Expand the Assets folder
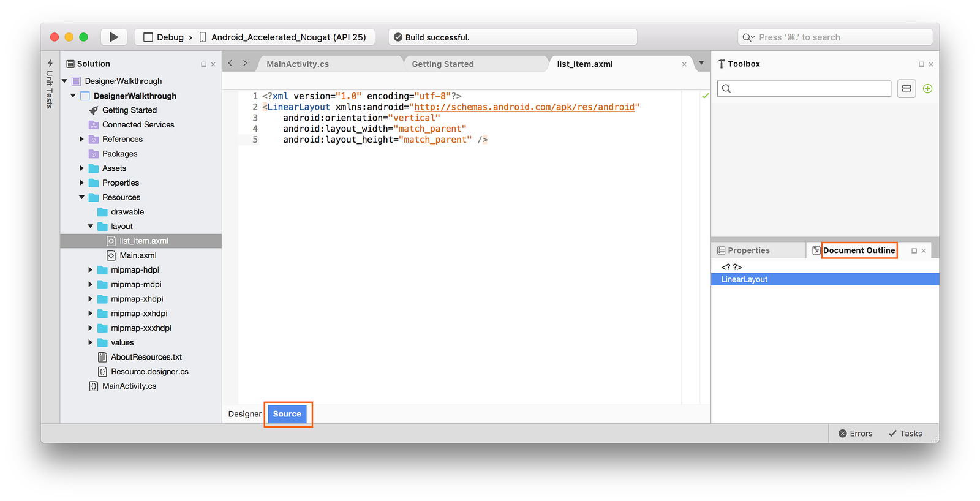The width and height of the screenshot is (980, 501). click(81, 168)
